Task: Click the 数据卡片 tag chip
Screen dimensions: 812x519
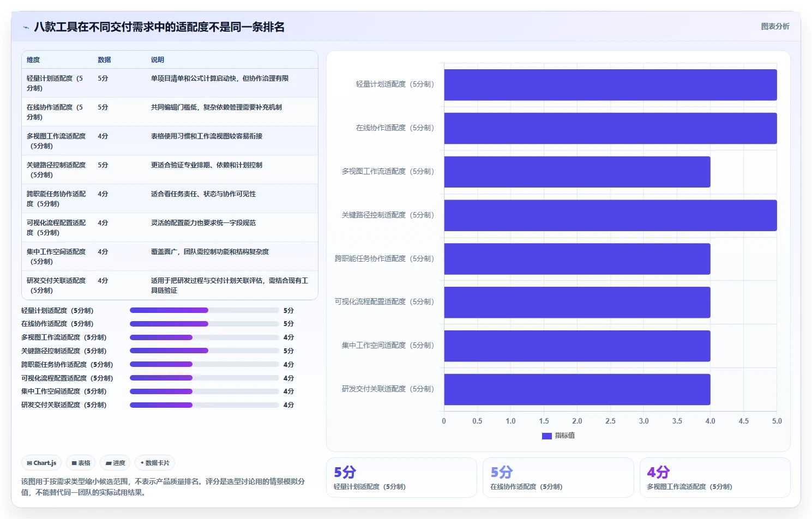Action: [155, 463]
